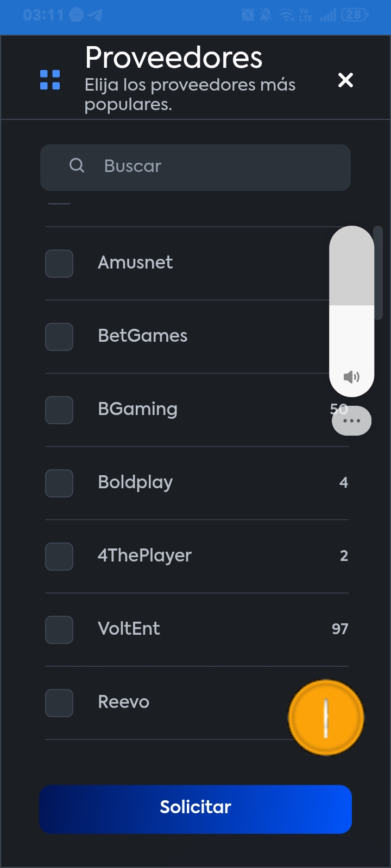This screenshot has width=391, height=868.
Task: Mark the VoltEnt checkbox
Action: (x=59, y=630)
